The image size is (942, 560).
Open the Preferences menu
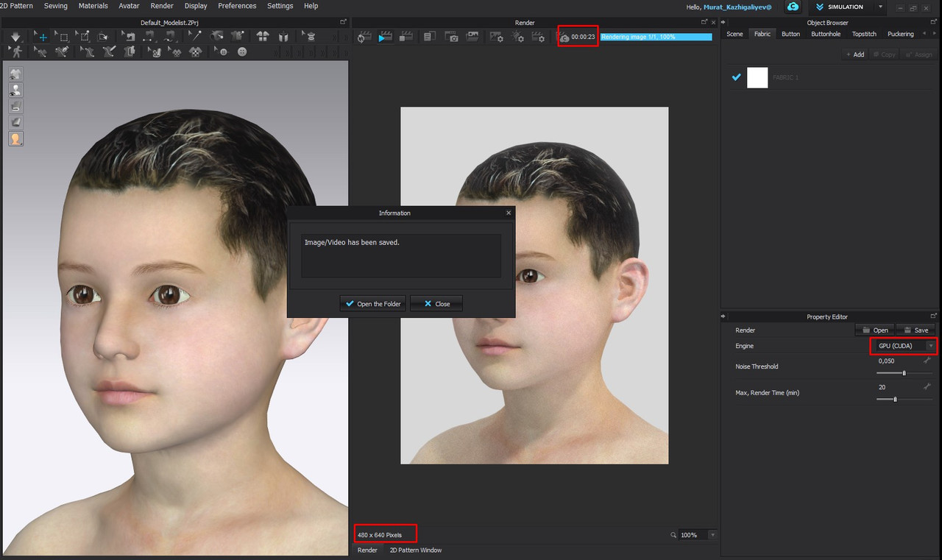pos(237,5)
